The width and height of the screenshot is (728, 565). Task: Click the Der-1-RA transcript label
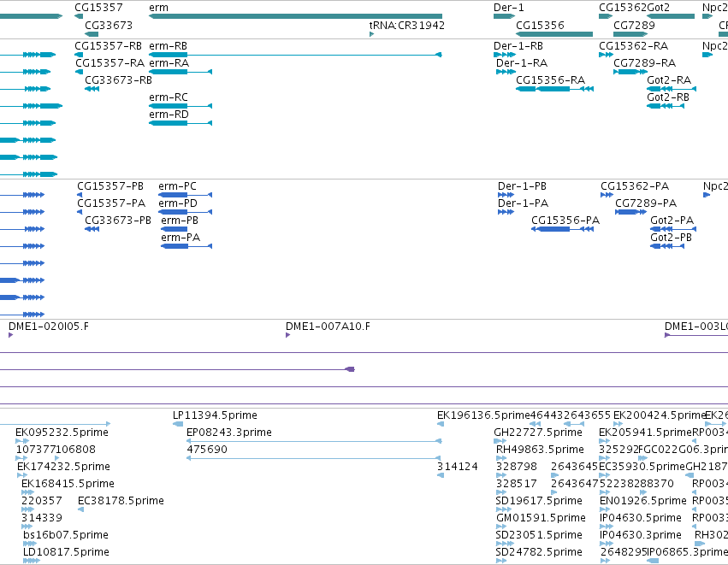tap(522, 62)
